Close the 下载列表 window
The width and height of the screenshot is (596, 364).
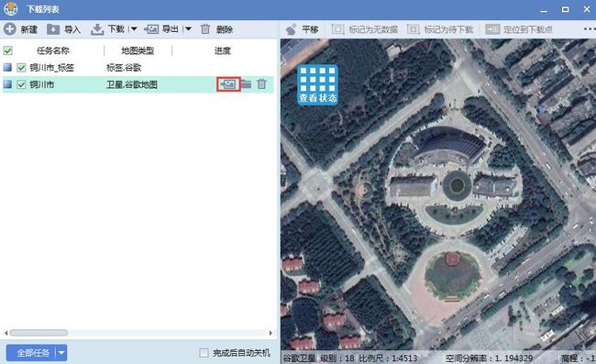click(x=587, y=9)
